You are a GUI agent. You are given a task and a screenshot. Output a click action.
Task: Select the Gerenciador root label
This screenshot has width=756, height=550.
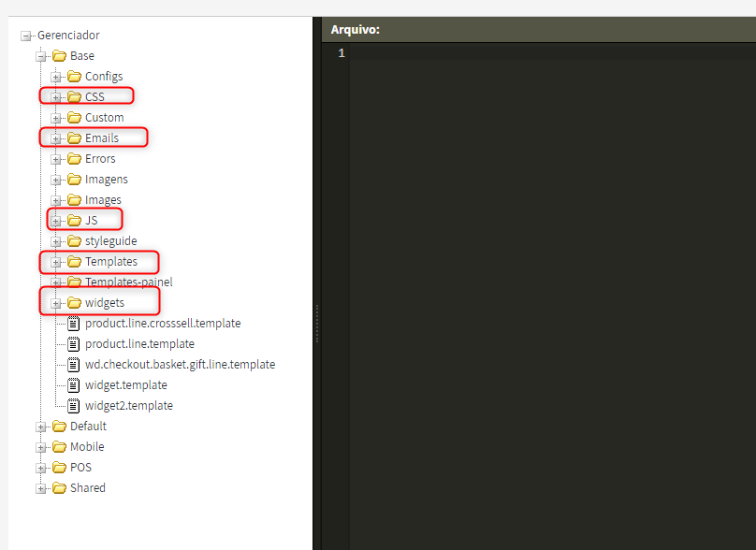coord(68,36)
